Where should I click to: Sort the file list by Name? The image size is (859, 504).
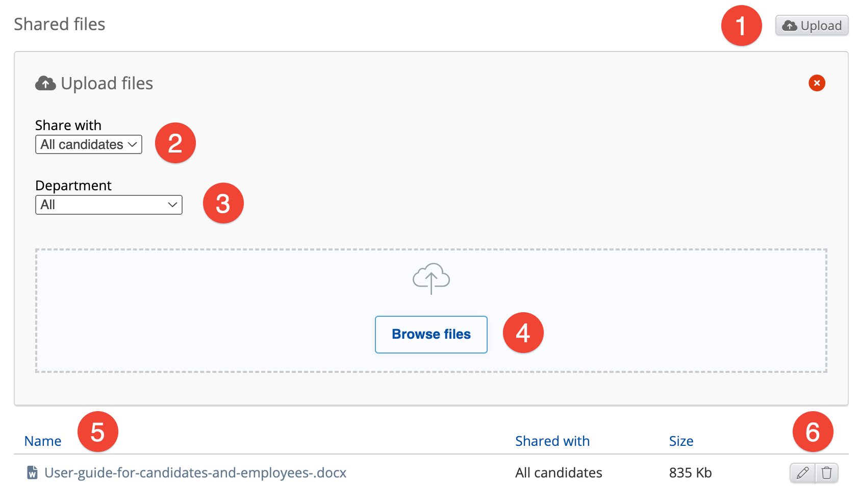pos(43,441)
